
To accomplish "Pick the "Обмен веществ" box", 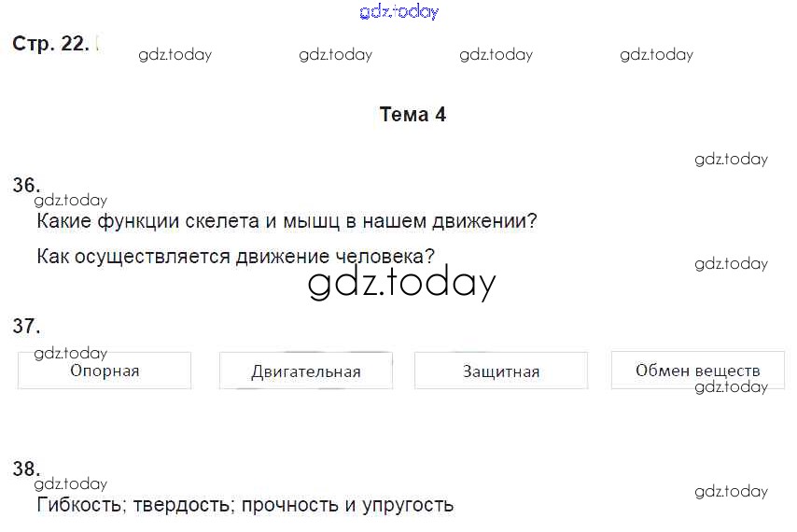I will pos(697,371).
